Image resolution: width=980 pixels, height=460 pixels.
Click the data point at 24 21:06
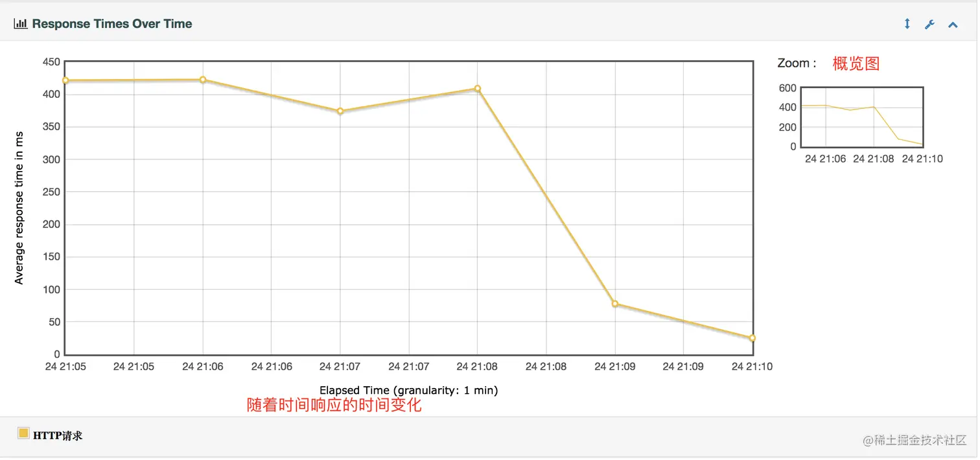[x=203, y=80]
